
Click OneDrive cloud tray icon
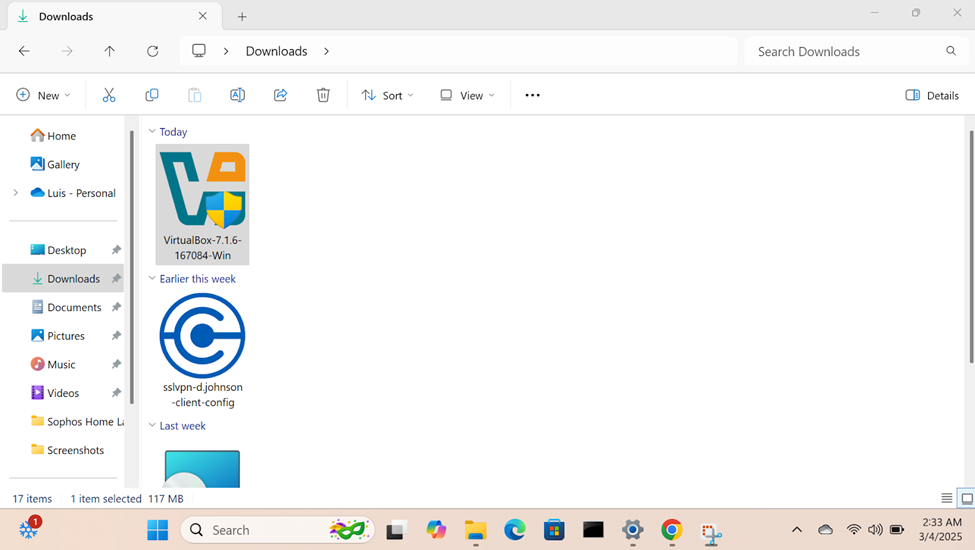point(826,529)
